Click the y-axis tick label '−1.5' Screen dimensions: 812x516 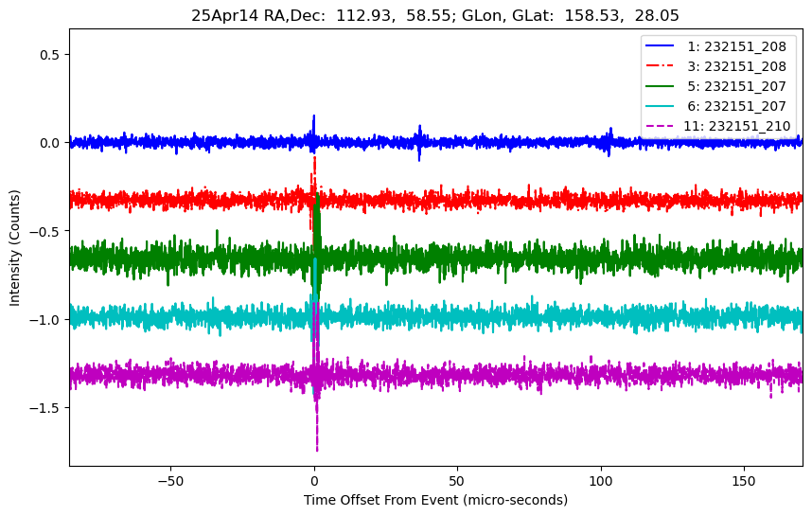pos(45,408)
